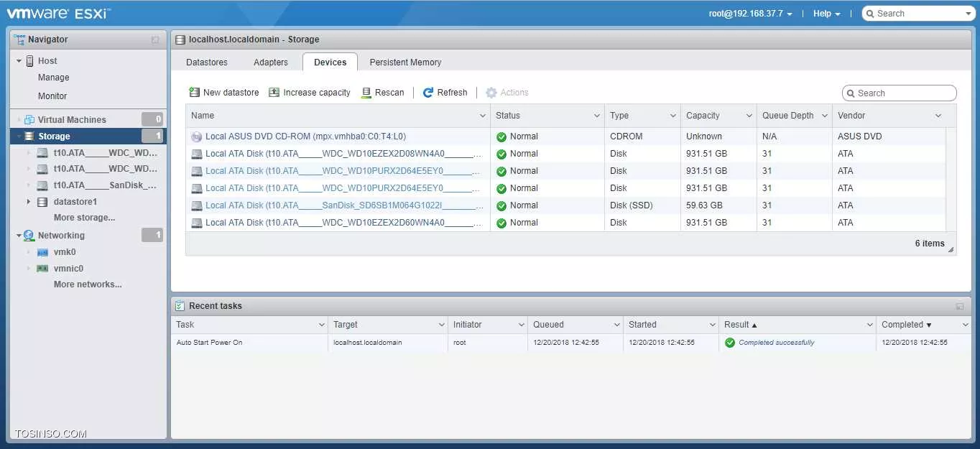
Task: Select vmk0 in the Navigator
Action: coord(65,252)
